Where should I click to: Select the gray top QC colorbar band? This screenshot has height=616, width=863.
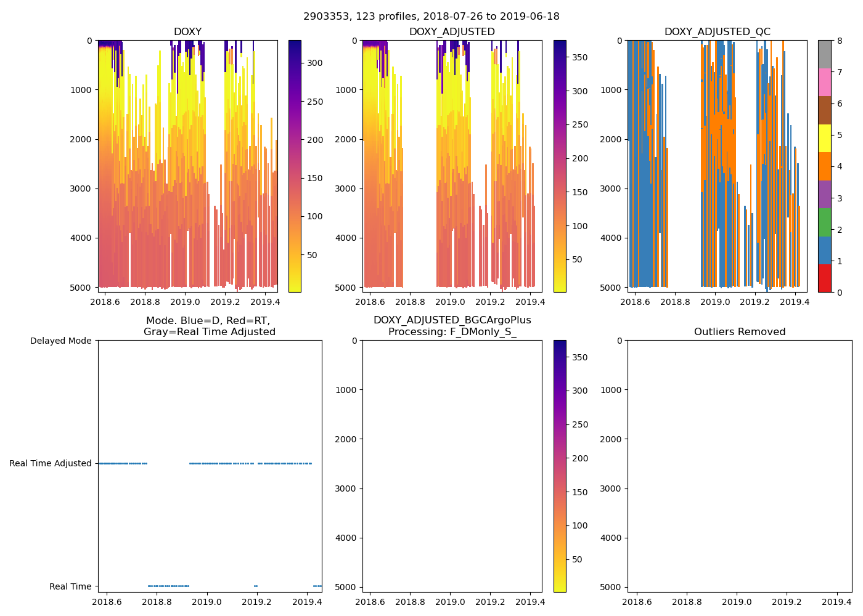[x=824, y=54]
